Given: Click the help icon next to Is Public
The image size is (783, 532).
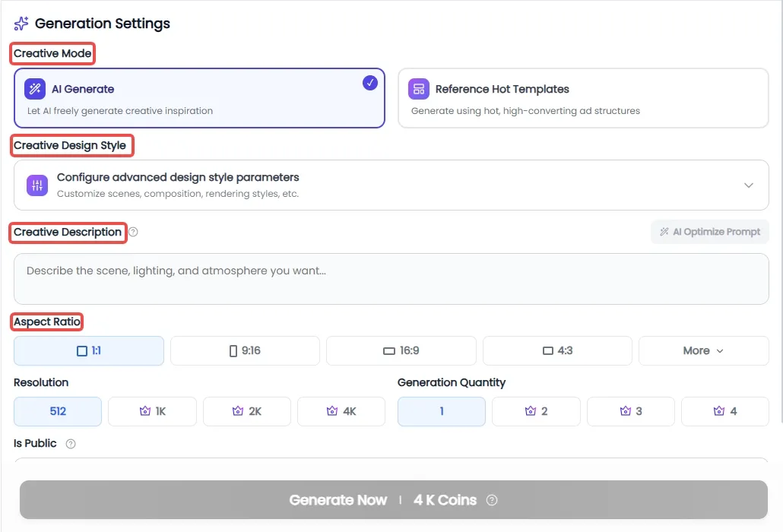Looking at the screenshot, I should click(71, 444).
